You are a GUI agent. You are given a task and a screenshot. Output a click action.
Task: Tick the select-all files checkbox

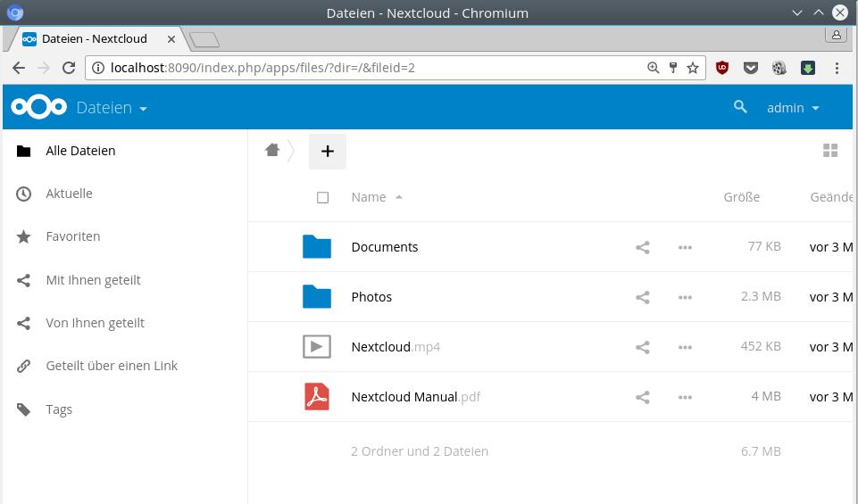(323, 197)
